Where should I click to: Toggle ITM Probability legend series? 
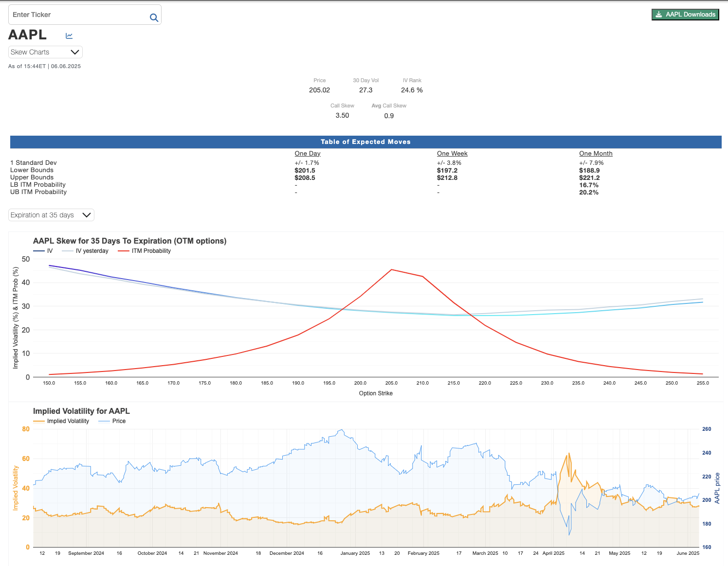click(x=145, y=251)
